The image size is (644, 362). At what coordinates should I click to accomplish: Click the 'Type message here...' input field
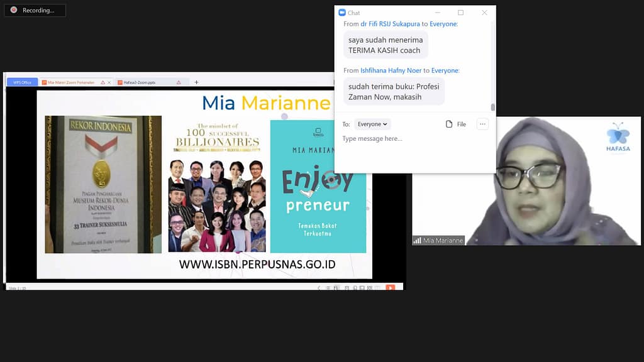tap(415, 139)
